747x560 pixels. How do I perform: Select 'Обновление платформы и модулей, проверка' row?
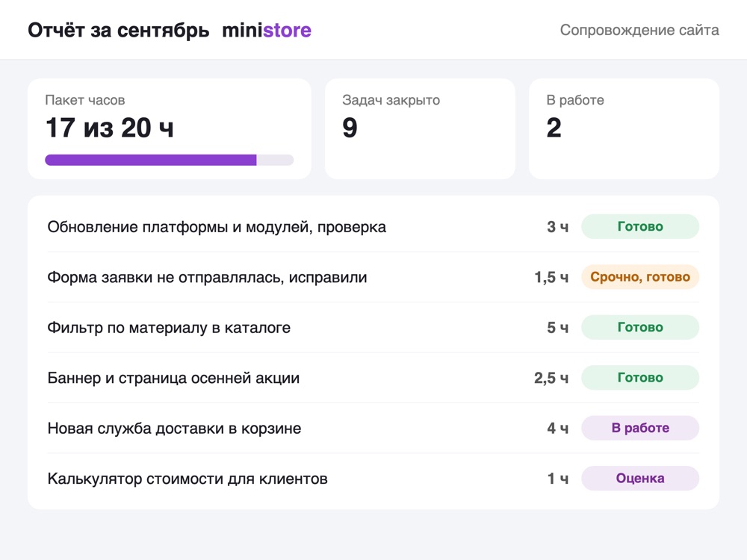click(x=373, y=227)
